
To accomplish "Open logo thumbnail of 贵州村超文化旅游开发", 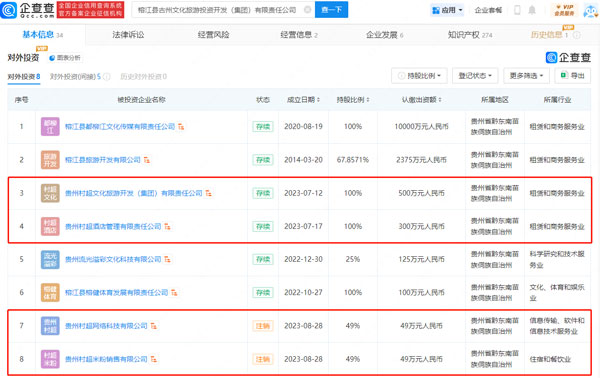I will [x=50, y=193].
